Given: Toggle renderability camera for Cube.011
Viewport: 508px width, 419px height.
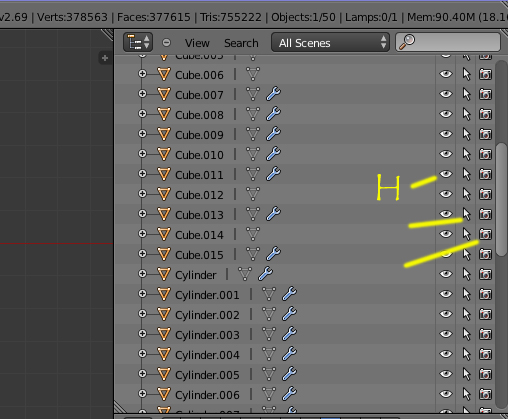Looking at the screenshot, I should pyautogui.click(x=485, y=174).
